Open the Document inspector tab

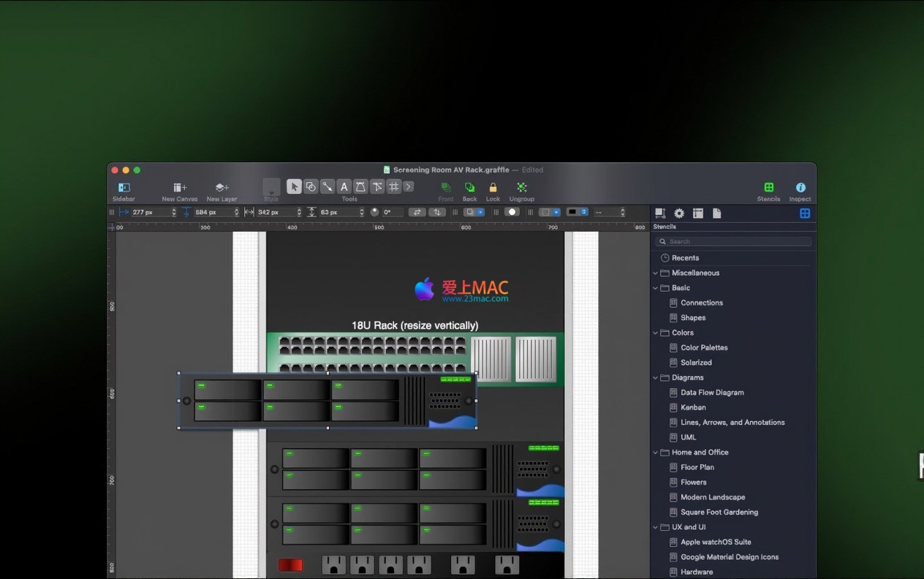[x=716, y=213]
